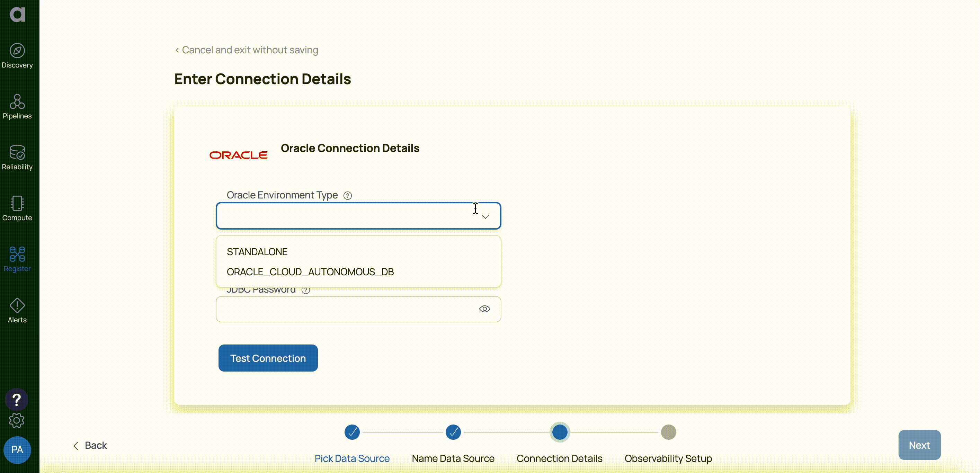Focus the Oracle Environment Type field

click(358, 216)
